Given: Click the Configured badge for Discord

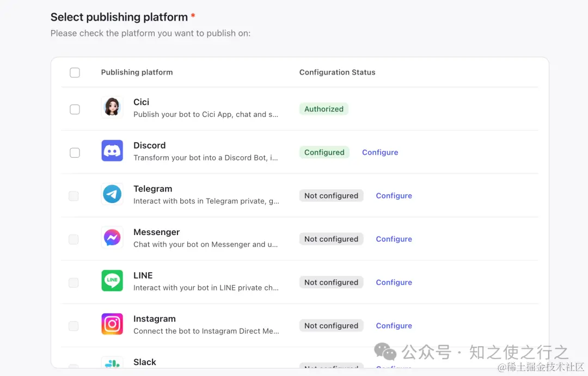Looking at the screenshot, I should point(324,152).
